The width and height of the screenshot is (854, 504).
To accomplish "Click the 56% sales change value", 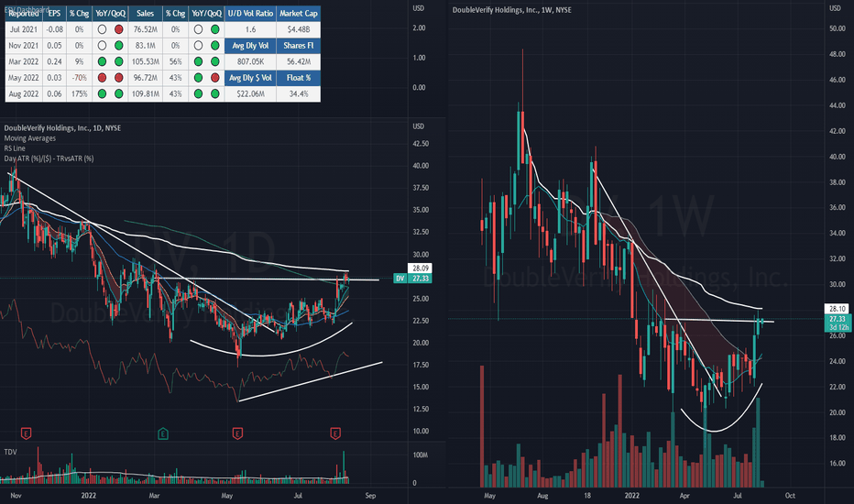I will point(175,61).
